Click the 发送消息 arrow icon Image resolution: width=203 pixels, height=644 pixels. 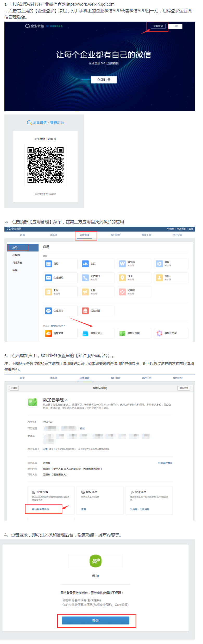coord(132,492)
